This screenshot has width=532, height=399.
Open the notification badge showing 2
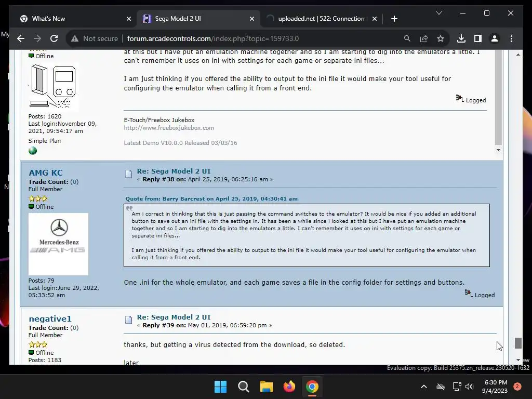pos(517,387)
